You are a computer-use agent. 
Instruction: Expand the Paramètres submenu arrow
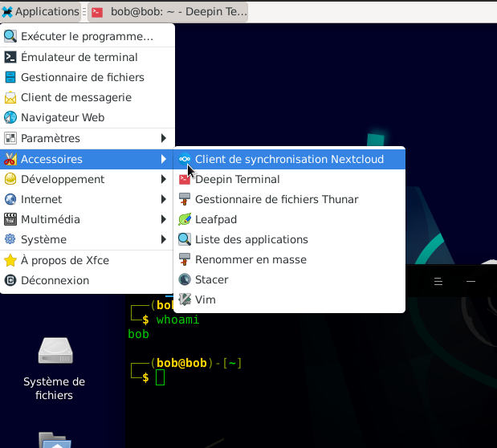(x=164, y=138)
